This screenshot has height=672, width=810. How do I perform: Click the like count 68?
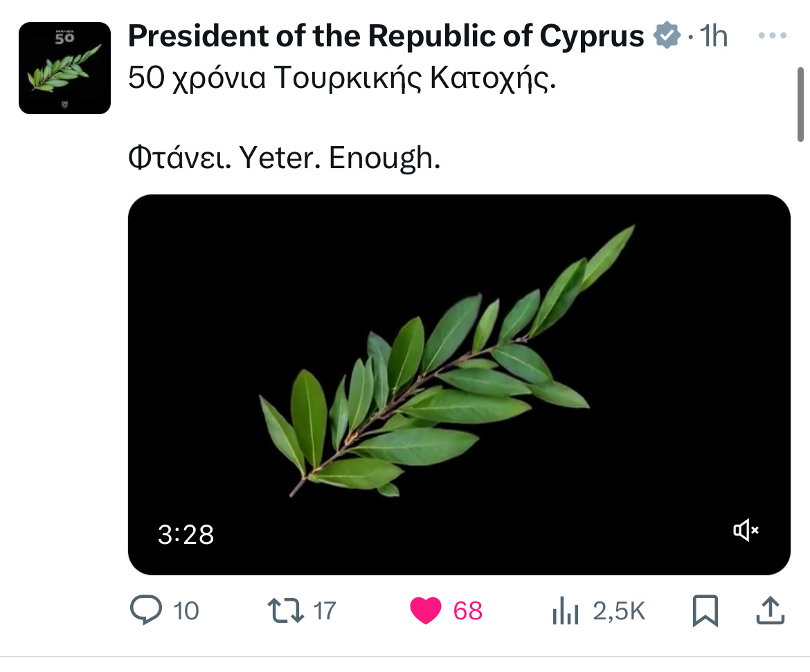click(x=467, y=611)
